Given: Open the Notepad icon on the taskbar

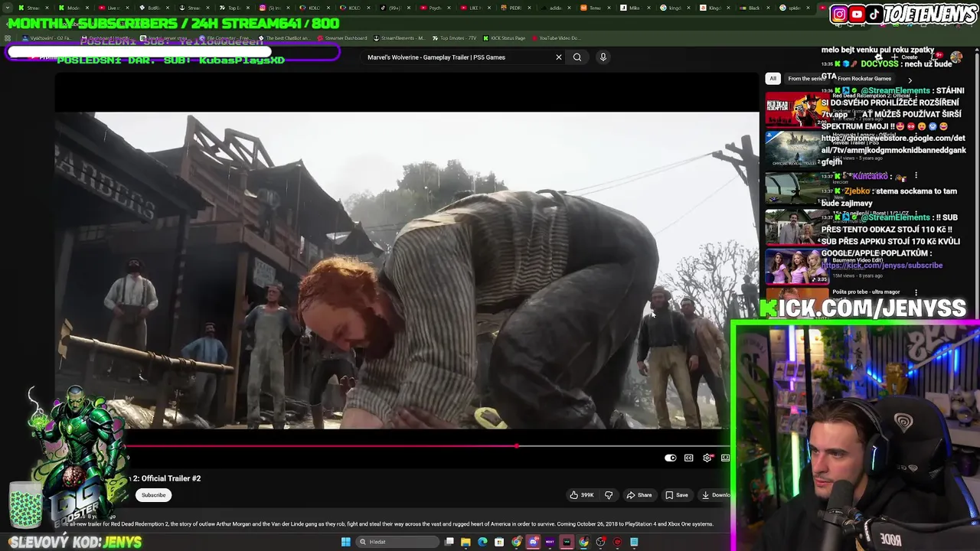Looking at the screenshot, I should 634,542.
